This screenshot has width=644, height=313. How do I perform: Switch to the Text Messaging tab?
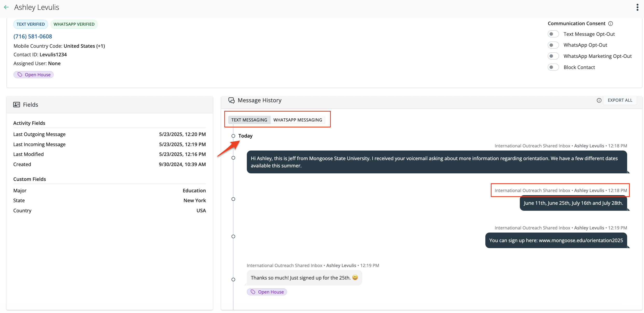click(249, 120)
